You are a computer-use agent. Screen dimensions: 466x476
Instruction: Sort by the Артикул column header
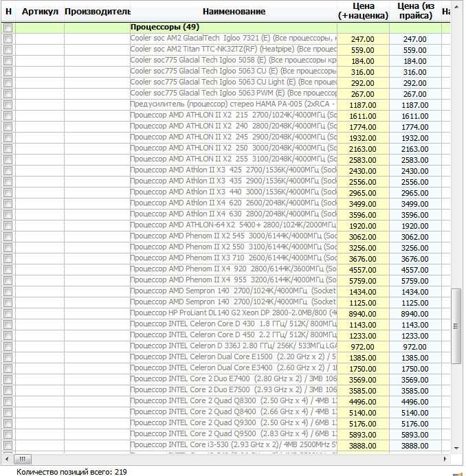coord(40,12)
